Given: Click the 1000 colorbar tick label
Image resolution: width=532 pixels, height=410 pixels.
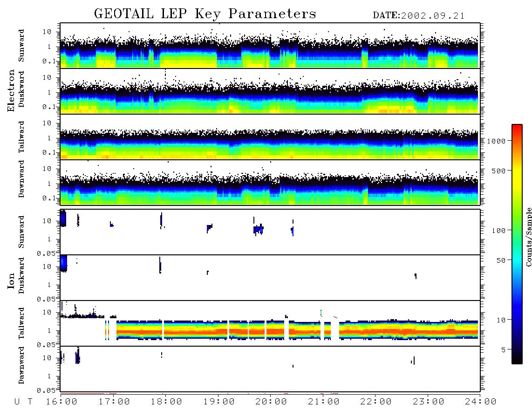Looking at the screenshot, I should coord(496,141).
